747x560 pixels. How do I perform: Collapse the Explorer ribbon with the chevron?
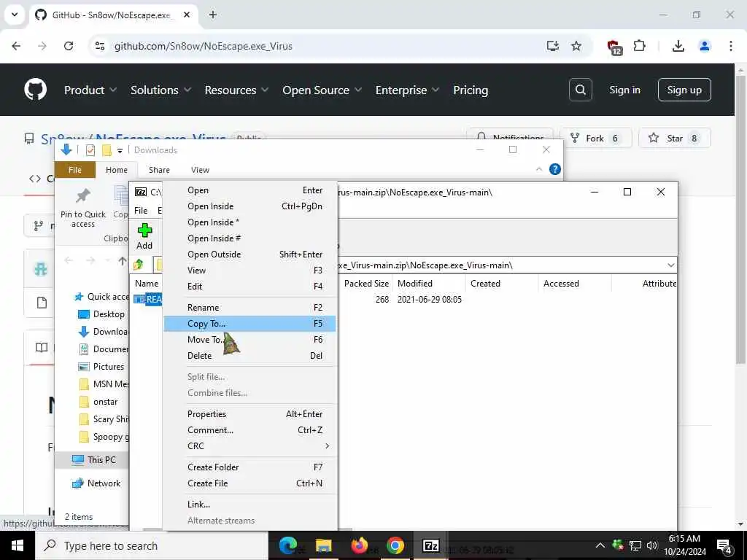click(539, 169)
